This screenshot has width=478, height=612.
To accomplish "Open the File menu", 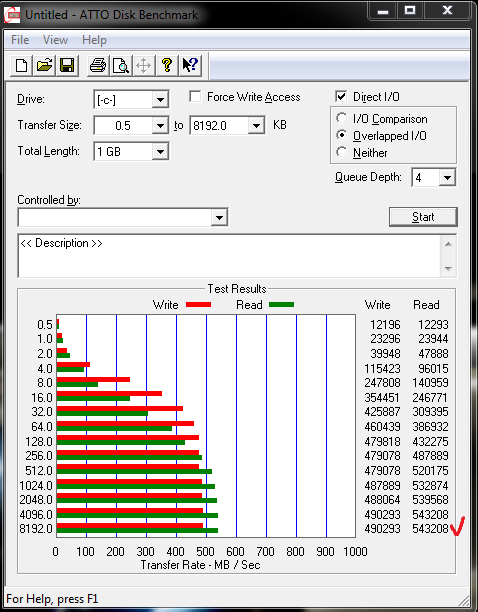I will [x=20, y=40].
